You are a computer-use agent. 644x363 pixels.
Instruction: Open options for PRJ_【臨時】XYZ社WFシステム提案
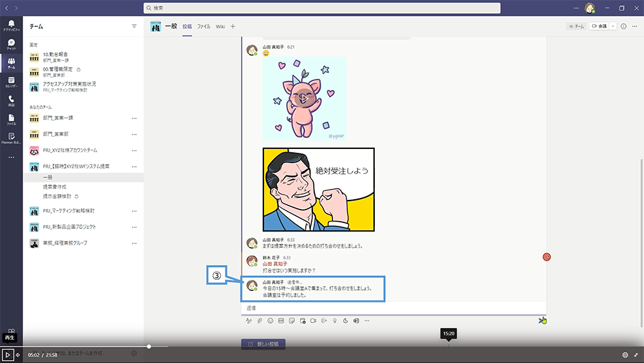click(134, 166)
